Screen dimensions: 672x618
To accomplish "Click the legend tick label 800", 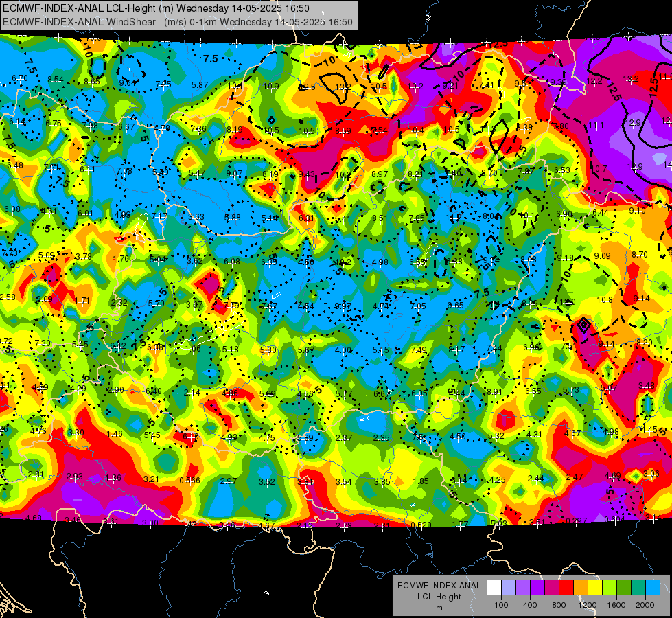I will pyautogui.click(x=559, y=605).
